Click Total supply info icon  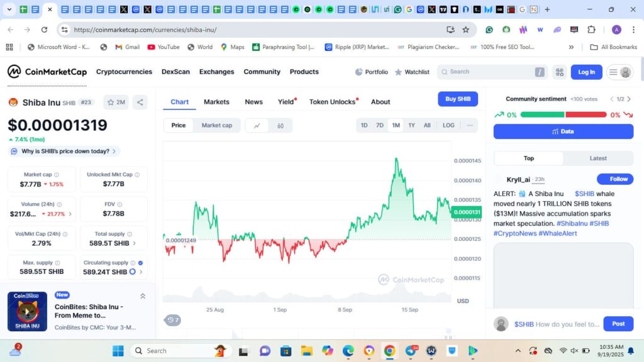[x=130, y=234]
